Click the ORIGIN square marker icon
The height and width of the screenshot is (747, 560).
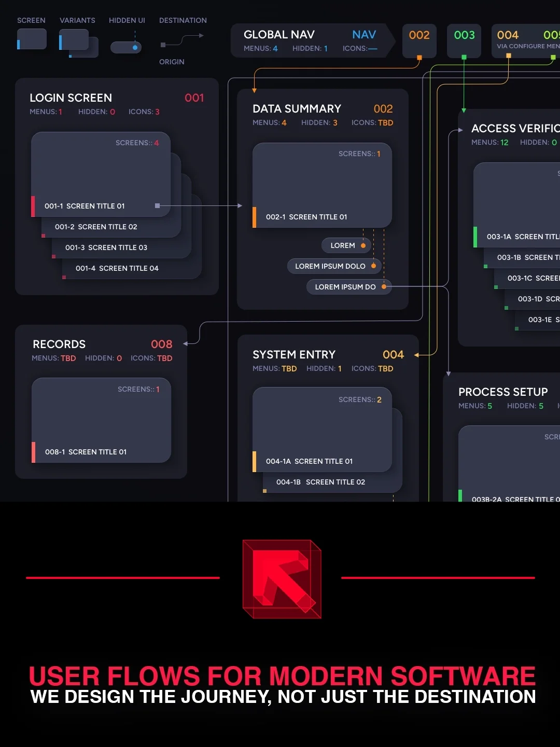pyautogui.click(x=162, y=46)
